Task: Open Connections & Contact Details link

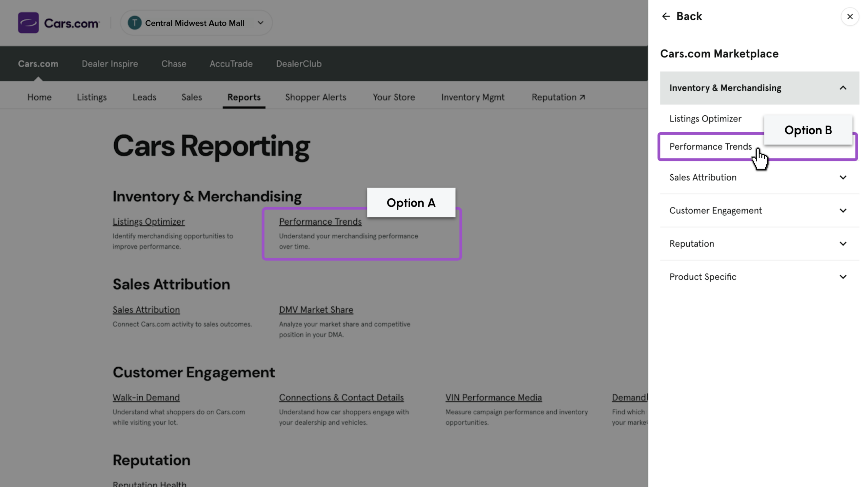Action: (x=341, y=397)
